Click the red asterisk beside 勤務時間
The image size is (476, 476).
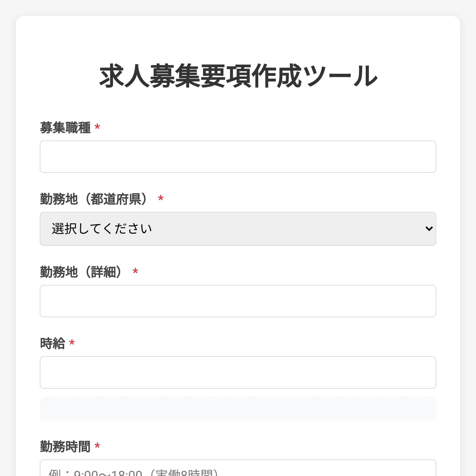pyautogui.click(x=97, y=446)
